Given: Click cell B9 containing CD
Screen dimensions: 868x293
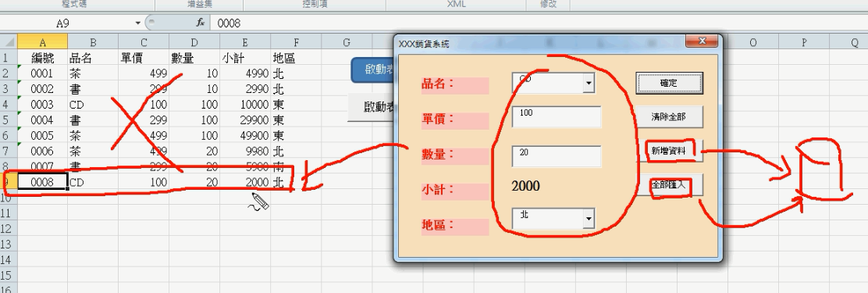Looking at the screenshot, I should tap(93, 182).
